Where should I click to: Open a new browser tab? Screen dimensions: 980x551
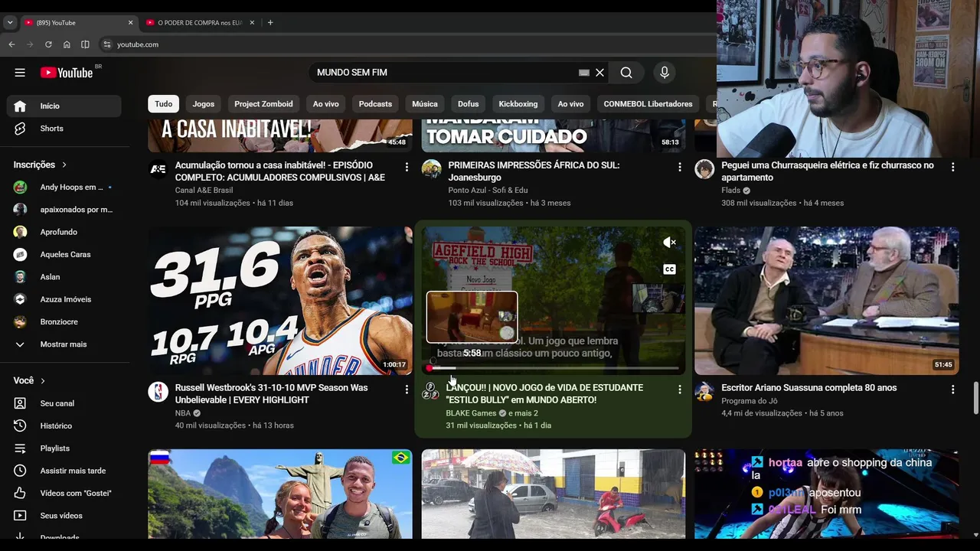pos(270,23)
